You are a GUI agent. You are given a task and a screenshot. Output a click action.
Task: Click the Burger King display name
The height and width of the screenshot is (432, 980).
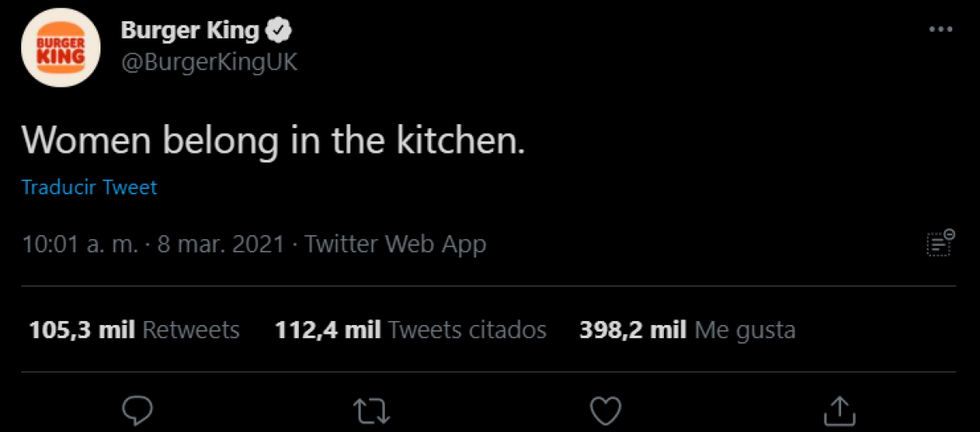tap(189, 31)
